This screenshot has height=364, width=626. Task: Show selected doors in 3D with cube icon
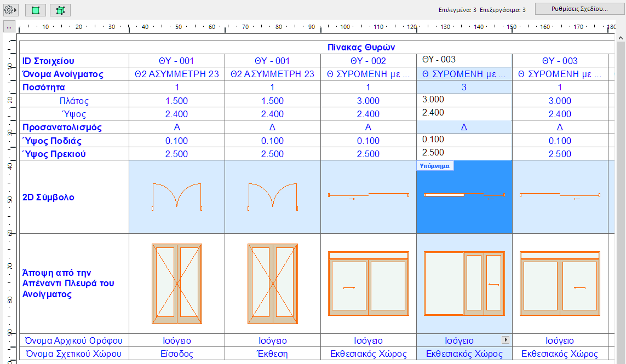[x=60, y=9]
